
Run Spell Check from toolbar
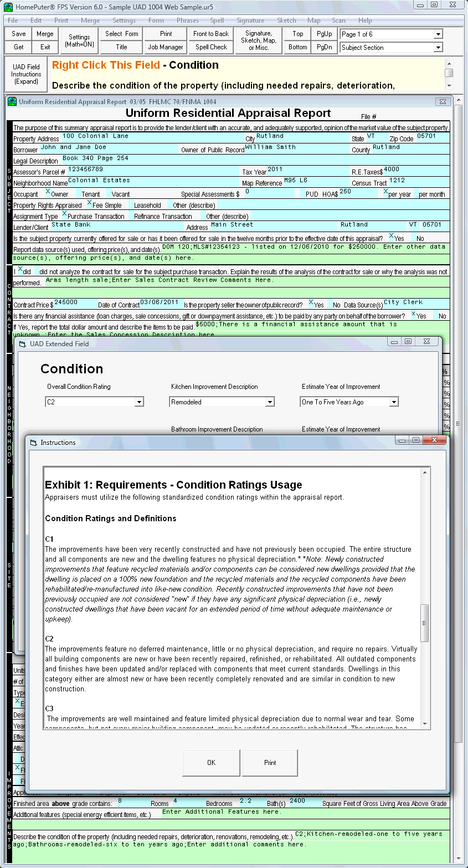point(211,47)
